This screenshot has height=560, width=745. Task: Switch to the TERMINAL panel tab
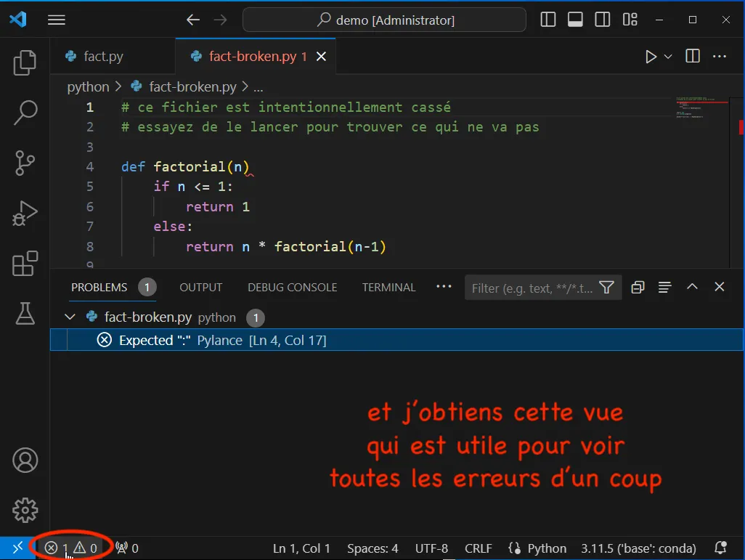tap(388, 287)
